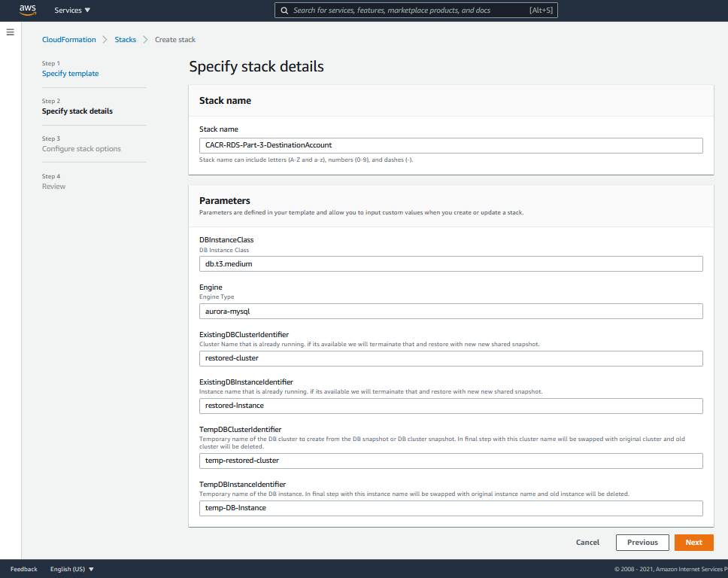
Task: Click the Next button
Action: click(x=693, y=542)
